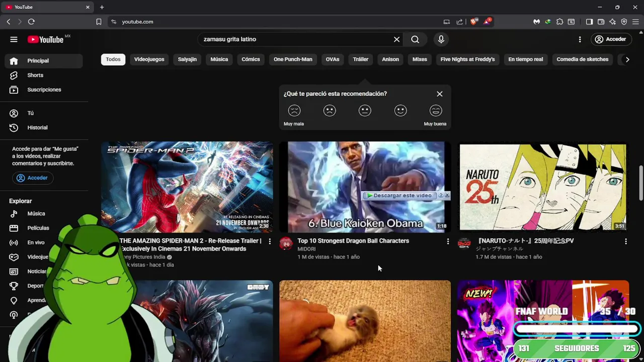The width and height of the screenshot is (644, 362).
Task: Open the Amazing Spider-Man 2 thumbnail
Action: [187, 187]
